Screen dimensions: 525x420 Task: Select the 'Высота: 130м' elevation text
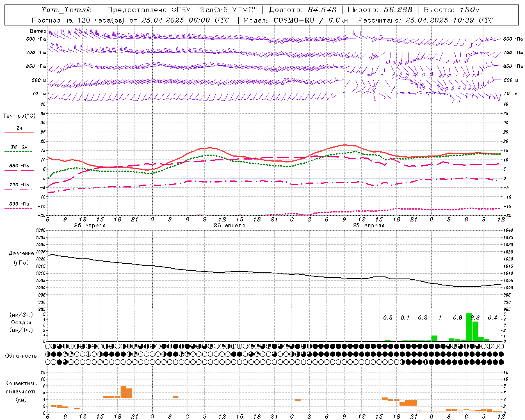click(x=452, y=10)
